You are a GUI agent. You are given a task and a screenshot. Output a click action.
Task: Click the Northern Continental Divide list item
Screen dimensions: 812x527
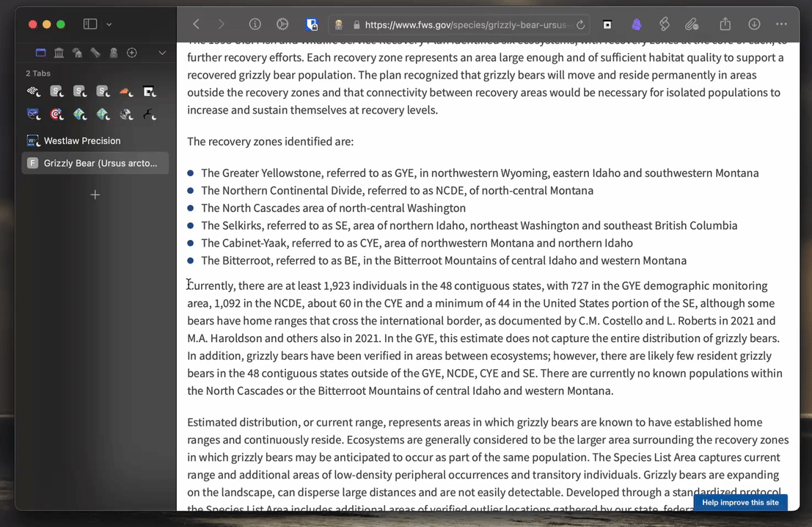tap(397, 191)
